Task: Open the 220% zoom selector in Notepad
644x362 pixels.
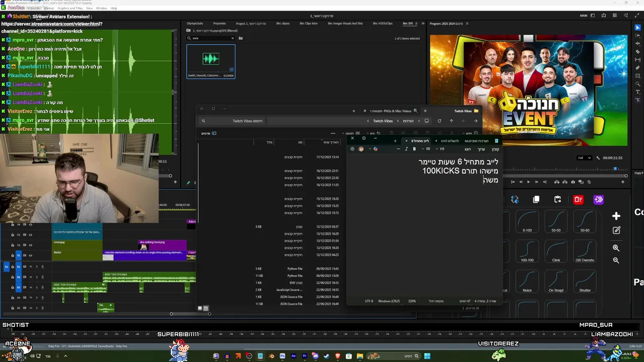Action: point(412,301)
